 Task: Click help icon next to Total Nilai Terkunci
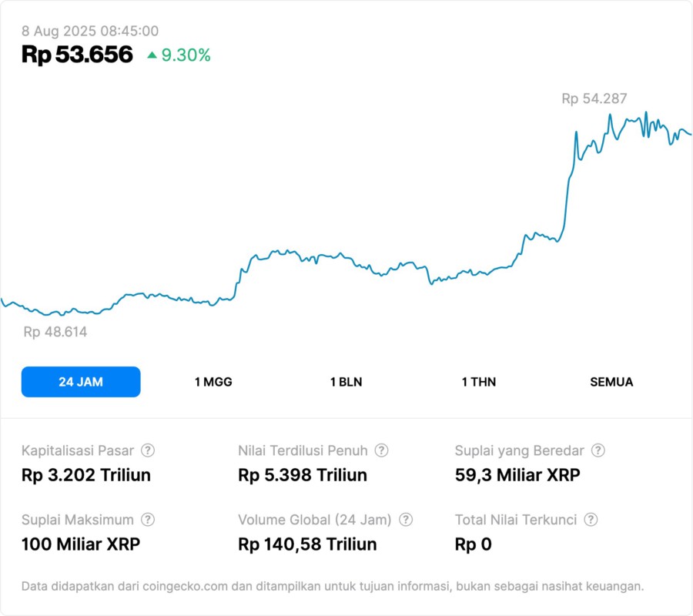(591, 520)
